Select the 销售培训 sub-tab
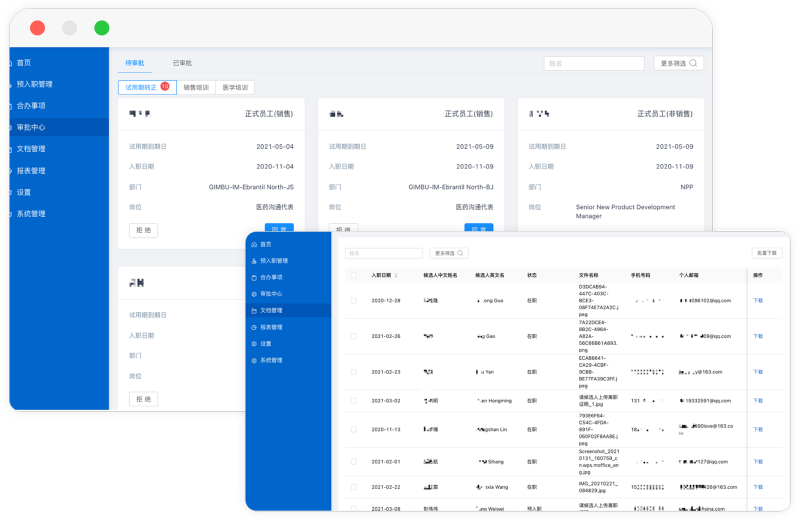This screenshot has width=800, height=520. (196, 88)
